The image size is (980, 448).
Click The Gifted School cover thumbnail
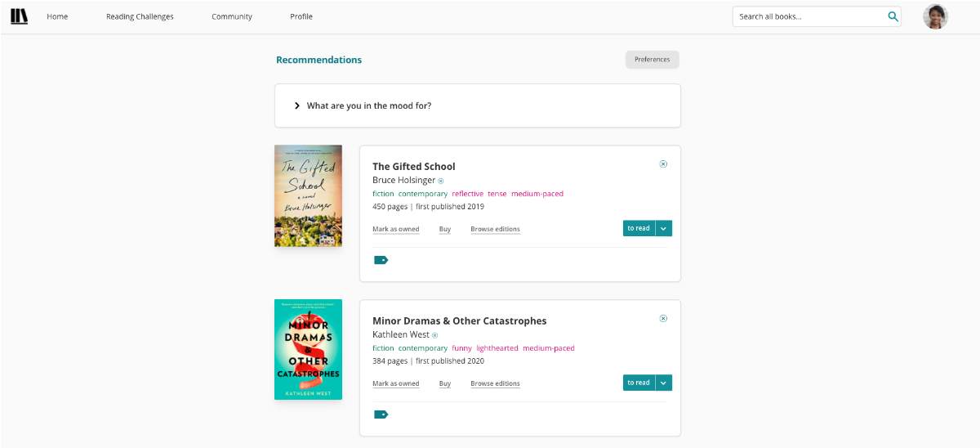click(308, 196)
